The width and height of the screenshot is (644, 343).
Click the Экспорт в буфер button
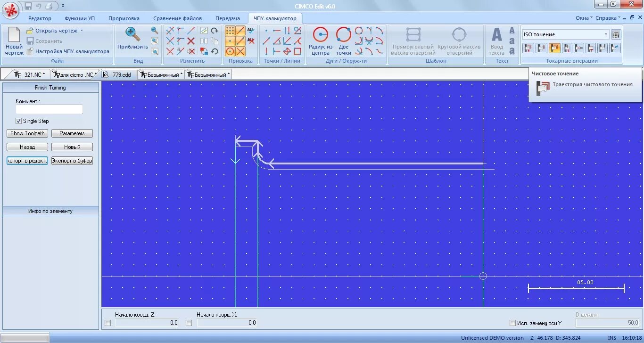72,161
